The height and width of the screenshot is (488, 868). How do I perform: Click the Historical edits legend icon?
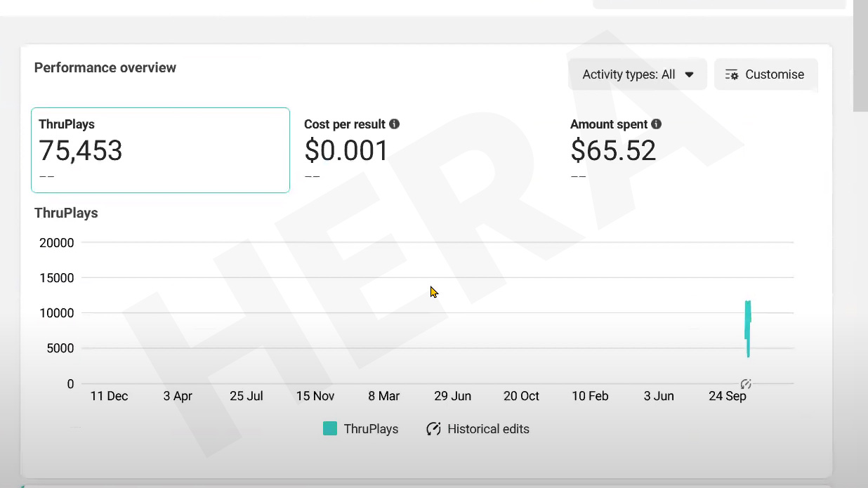point(433,429)
